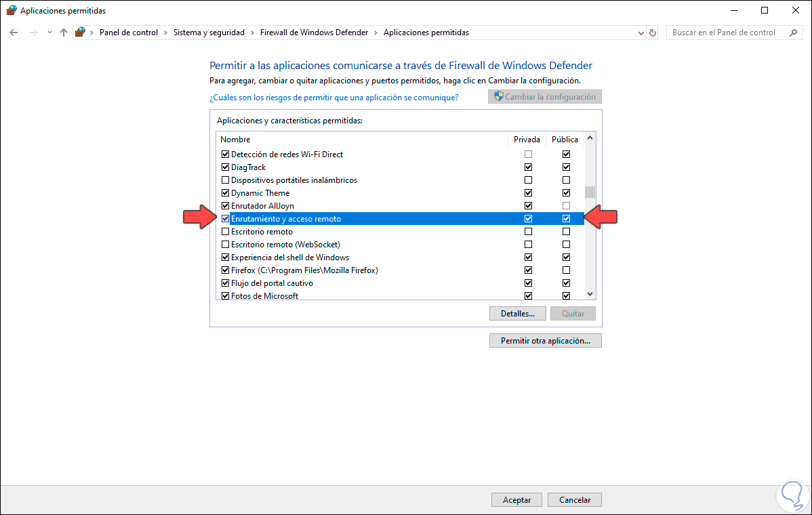Open link about risks of allowing an app
The height and width of the screenshot is (515, 812).
coord(334,98)
